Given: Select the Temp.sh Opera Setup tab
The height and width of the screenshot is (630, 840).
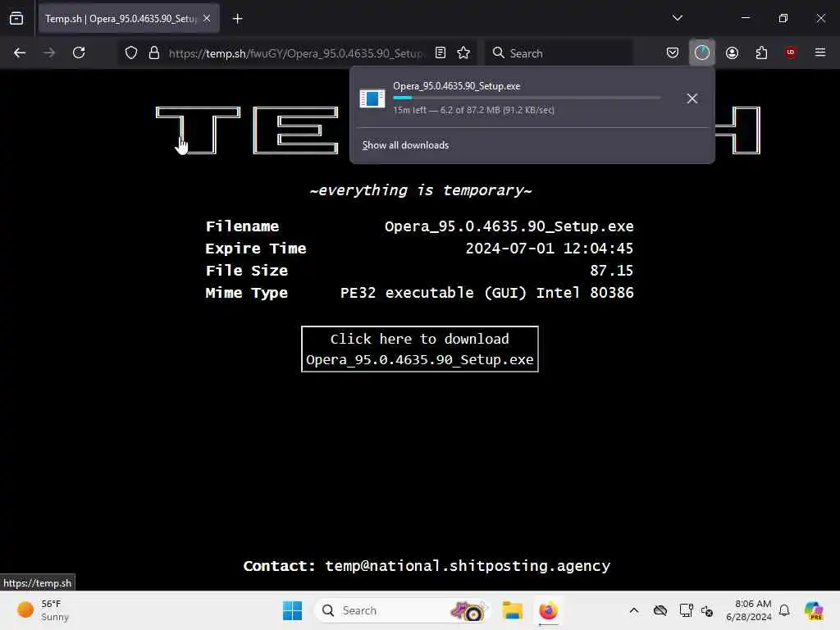Looking at the screenshot, I should point(129,19).
